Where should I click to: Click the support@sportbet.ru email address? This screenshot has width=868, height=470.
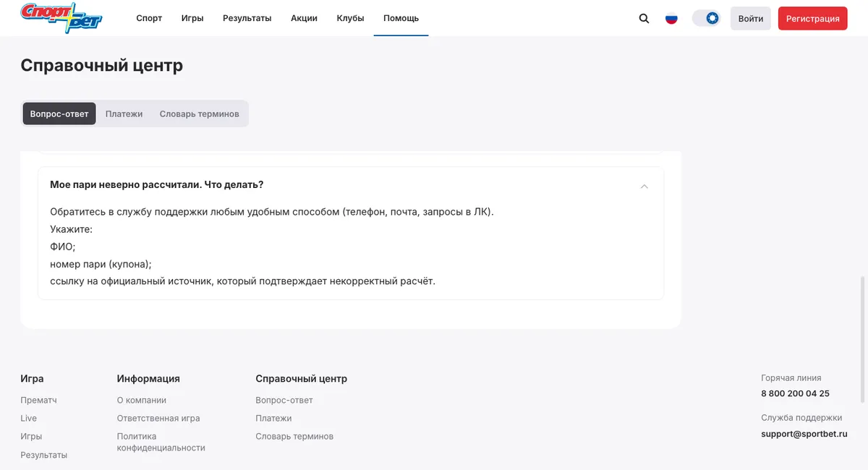804,434
